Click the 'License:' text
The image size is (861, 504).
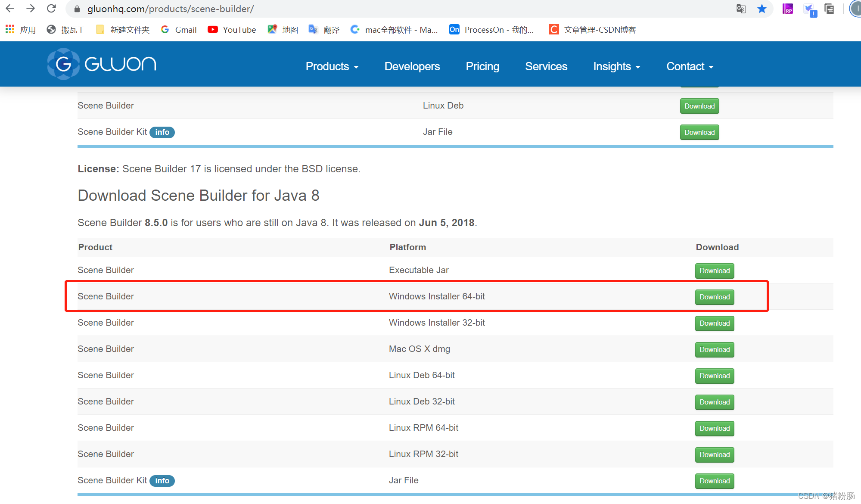point(98,169)
